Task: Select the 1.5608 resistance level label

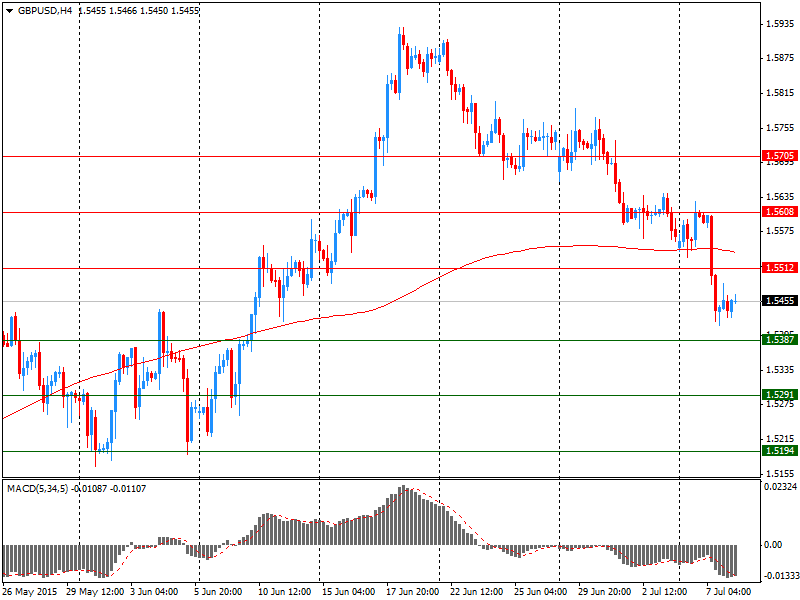Action: (780, 212)
